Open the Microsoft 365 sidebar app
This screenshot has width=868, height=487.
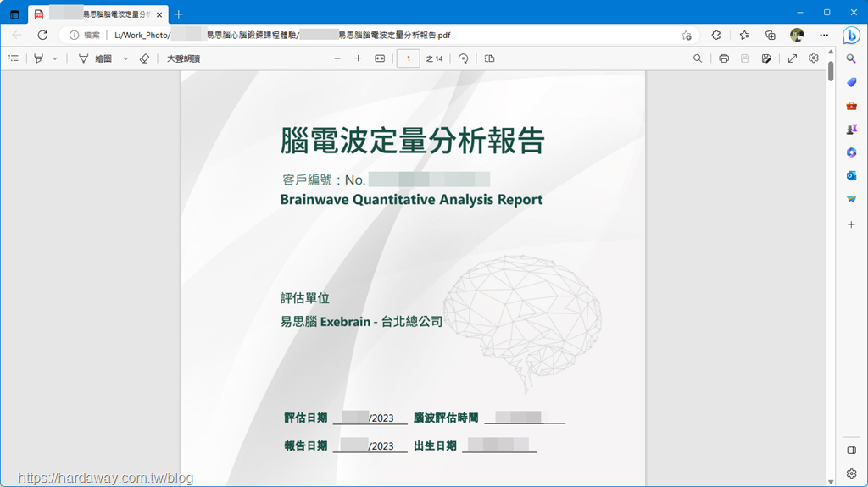point(851,152)
